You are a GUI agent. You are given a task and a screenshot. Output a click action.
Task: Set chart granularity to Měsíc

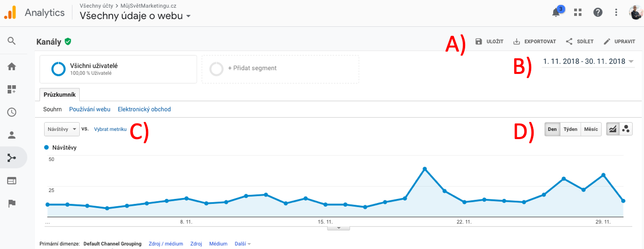(x=591, y=129)
